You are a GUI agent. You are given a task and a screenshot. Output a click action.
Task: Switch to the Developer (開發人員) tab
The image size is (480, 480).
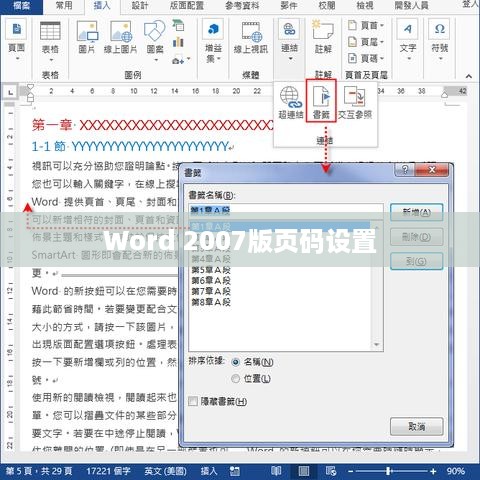(x=411, y=6)
